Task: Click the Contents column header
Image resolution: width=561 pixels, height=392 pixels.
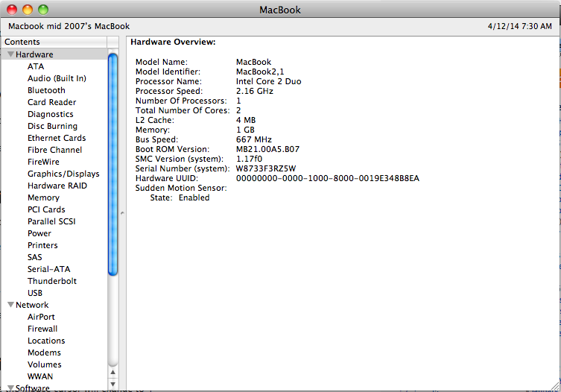Action: coord(54,42)
